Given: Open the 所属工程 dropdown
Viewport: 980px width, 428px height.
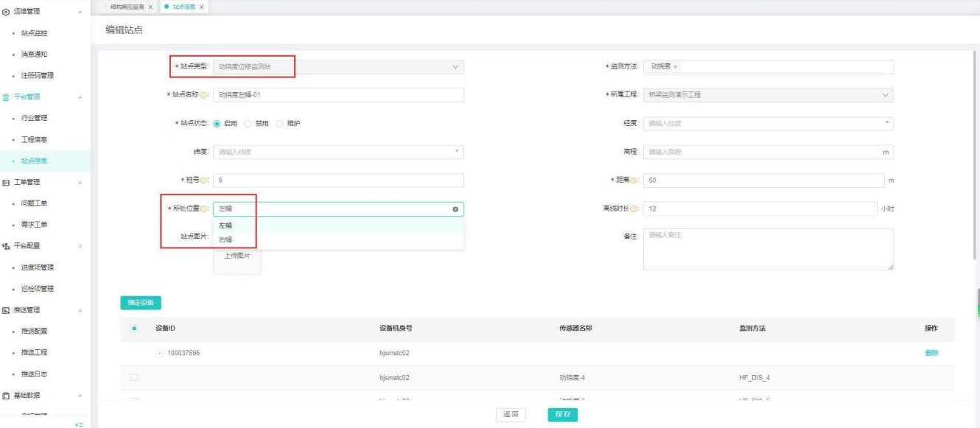Looking at the screenshot, I should click(768, 95).
